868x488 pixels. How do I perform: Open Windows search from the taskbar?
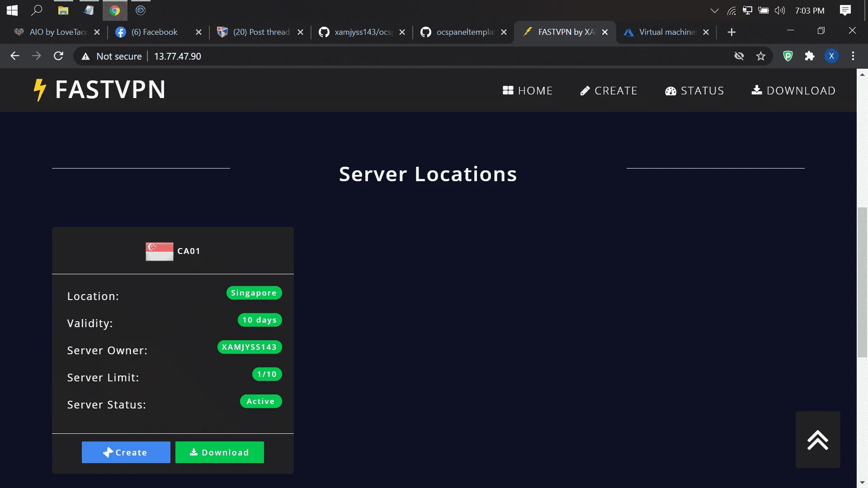pyautogui.click(x=37, y=10)
